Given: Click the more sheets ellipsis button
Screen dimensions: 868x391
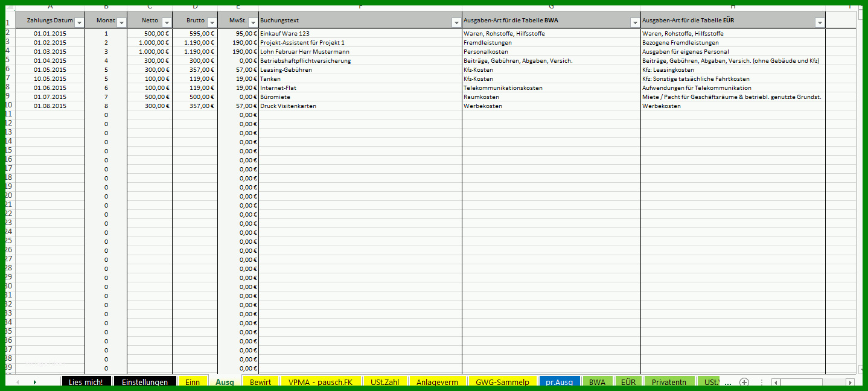Looking at the screenshot, I should pos(728,383).
